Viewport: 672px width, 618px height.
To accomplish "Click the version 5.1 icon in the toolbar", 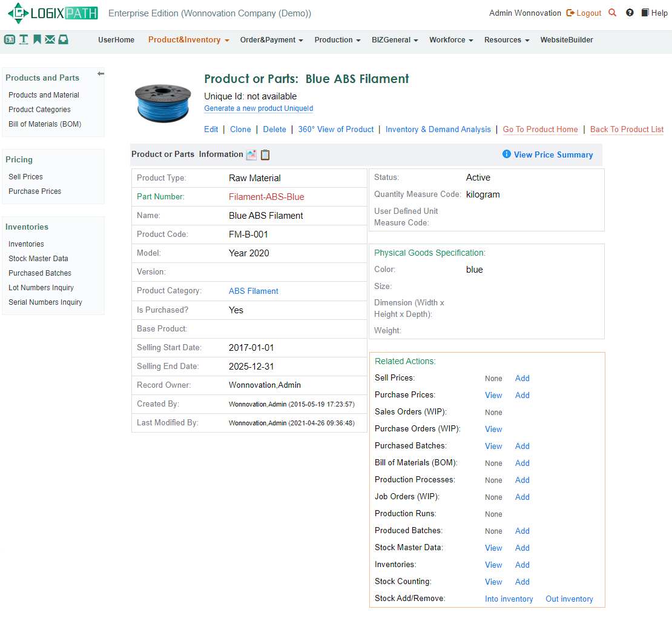I will tap(9, 39).
